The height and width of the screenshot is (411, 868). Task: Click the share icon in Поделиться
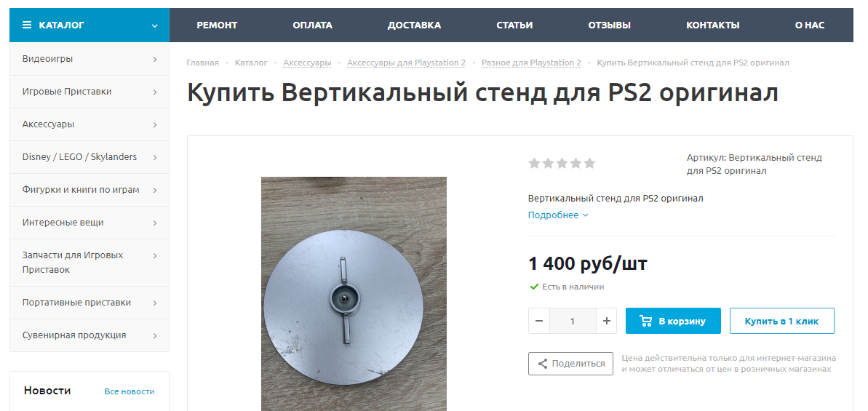coord(543,364)
